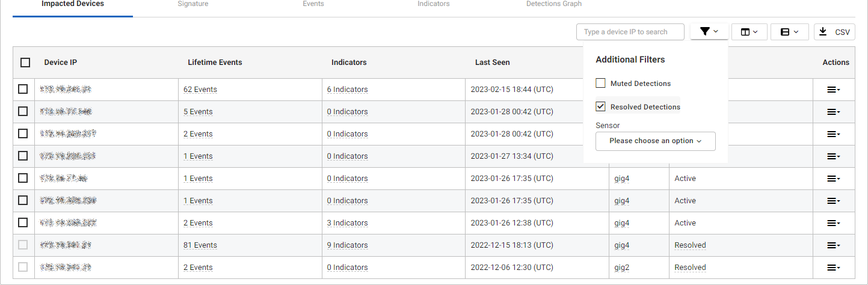868x285 pixels.
Task: Switch to the Signature tab
Action: [192, 4]
